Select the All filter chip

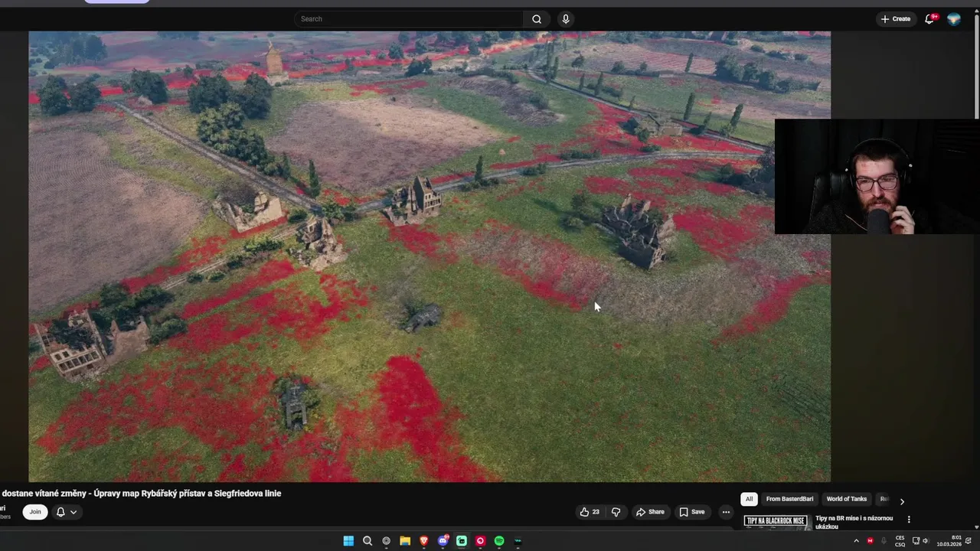point(749,499)
